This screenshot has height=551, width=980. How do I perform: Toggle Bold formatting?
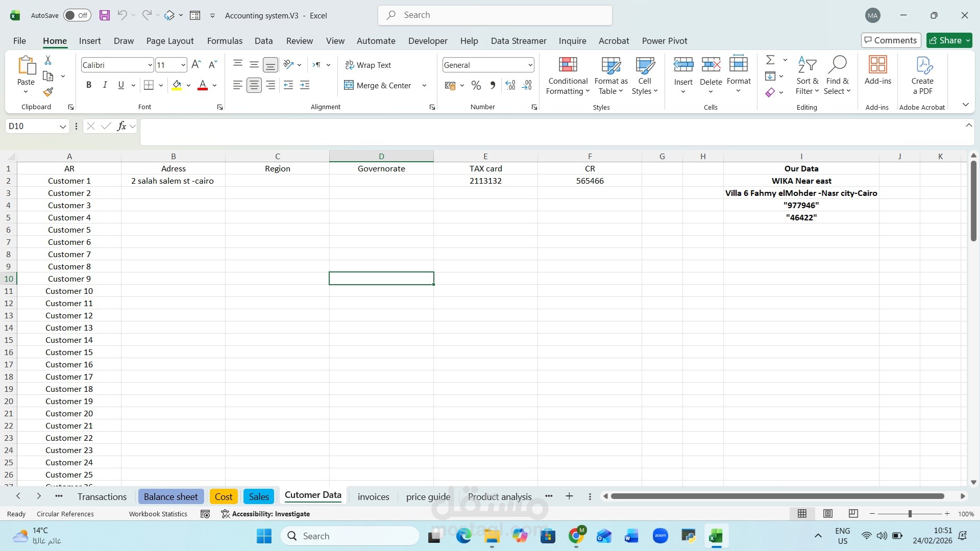point(89,85)
